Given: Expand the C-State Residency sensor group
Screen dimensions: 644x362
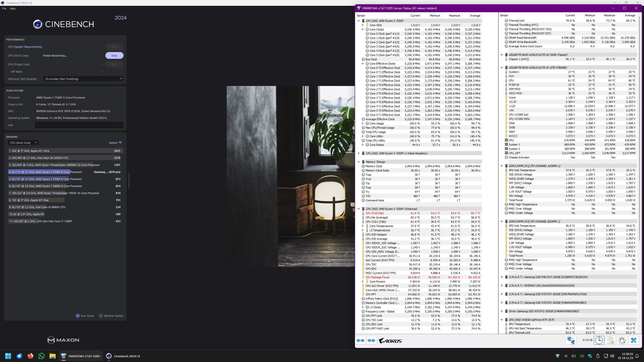Looking at the screenshot, I should click(358, 153).
